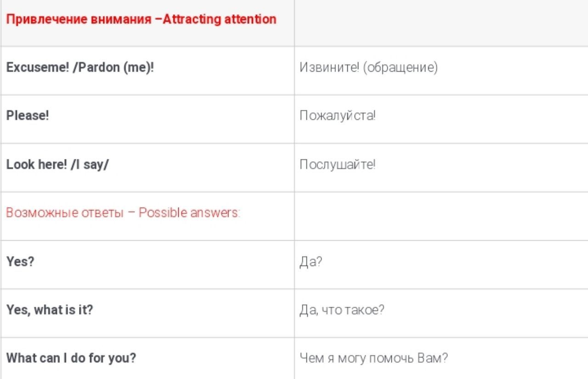Click the translation 'Чем я могу помочь Вам?'
Screen dimensions: 588x379
pyautogui.click(x=373, y=358)
